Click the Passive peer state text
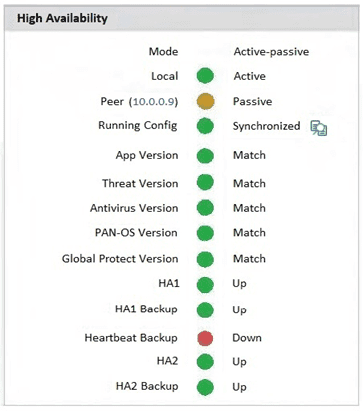 pyautogui.click(x=252, y=101)
